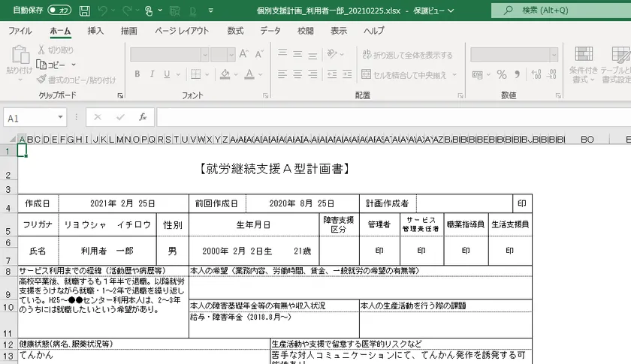Viewport: 631px width, 364px height.
Task: Expand the number format combo box
Action: coord(552,55)
